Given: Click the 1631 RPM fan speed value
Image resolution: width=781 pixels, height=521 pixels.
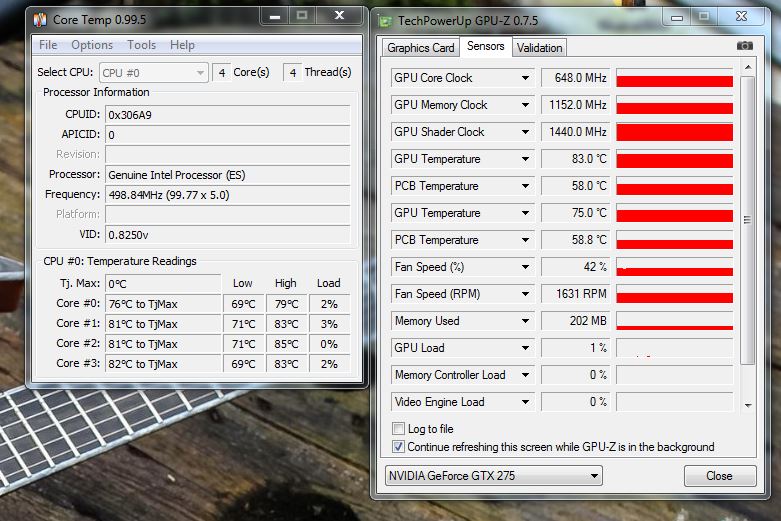Looking at the screenshot, I should pos(575,294).
